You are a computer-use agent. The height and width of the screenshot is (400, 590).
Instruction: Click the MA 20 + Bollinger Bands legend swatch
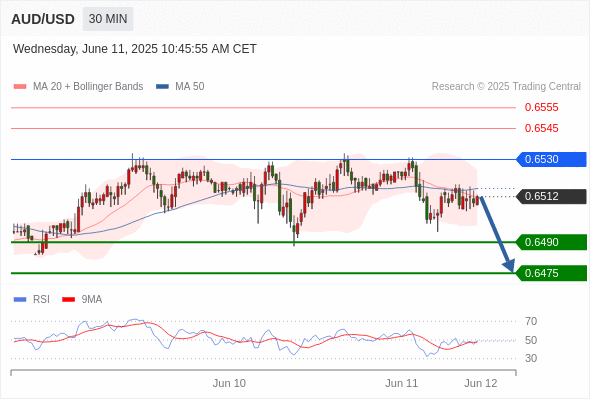pyautogui.click(x=20, y=87)
